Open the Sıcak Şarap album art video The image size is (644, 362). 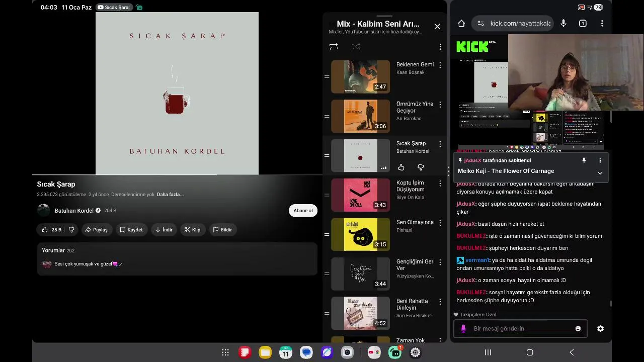[x=177, y=94]
